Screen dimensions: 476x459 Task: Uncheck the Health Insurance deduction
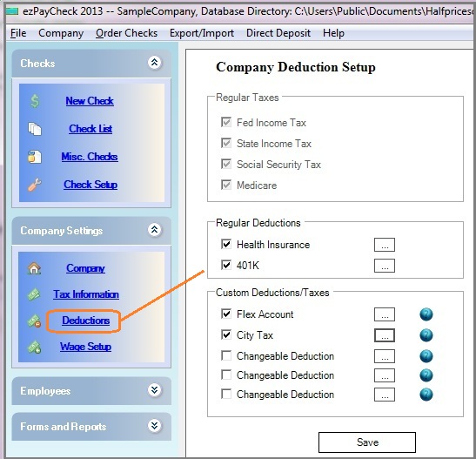(226, 244)
